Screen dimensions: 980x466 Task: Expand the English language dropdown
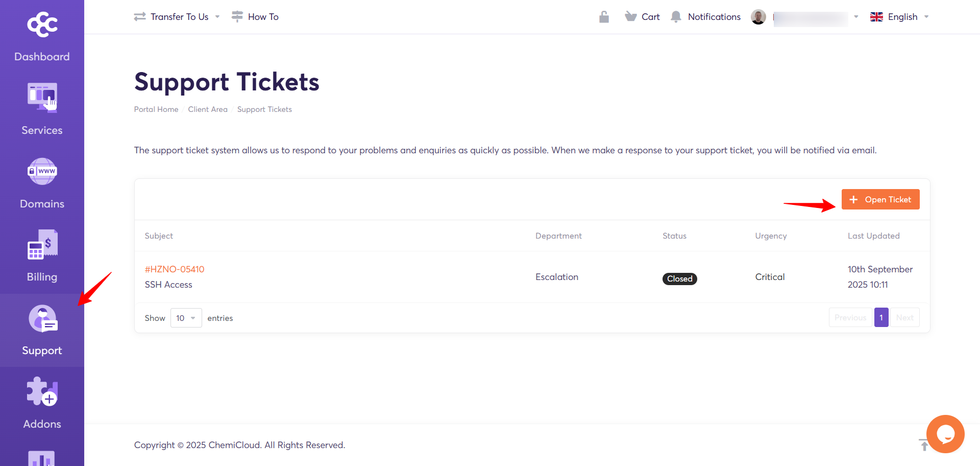tap(926, 17)
